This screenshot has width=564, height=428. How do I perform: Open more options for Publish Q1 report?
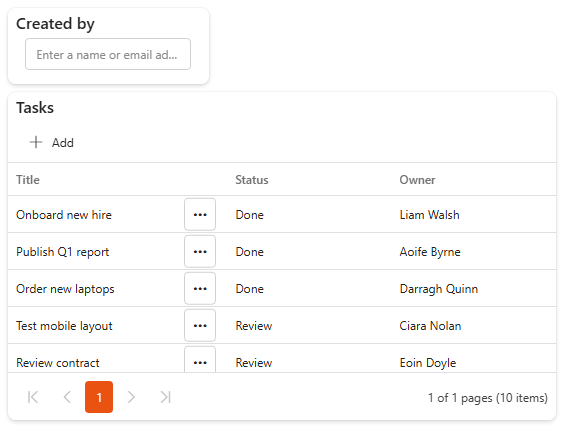pyautogui.click(x=200, y=251)
